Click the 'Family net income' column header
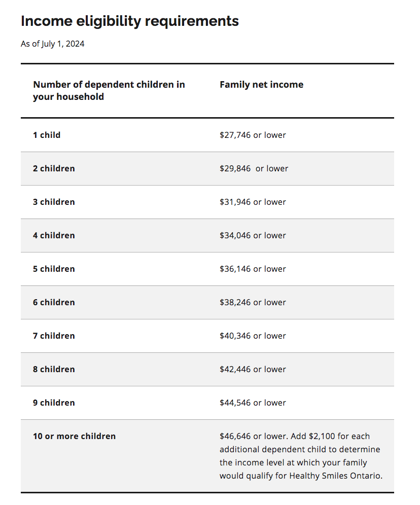Image resolution: width=420 pixels, height=505 pixels. (x=262, y=84)
